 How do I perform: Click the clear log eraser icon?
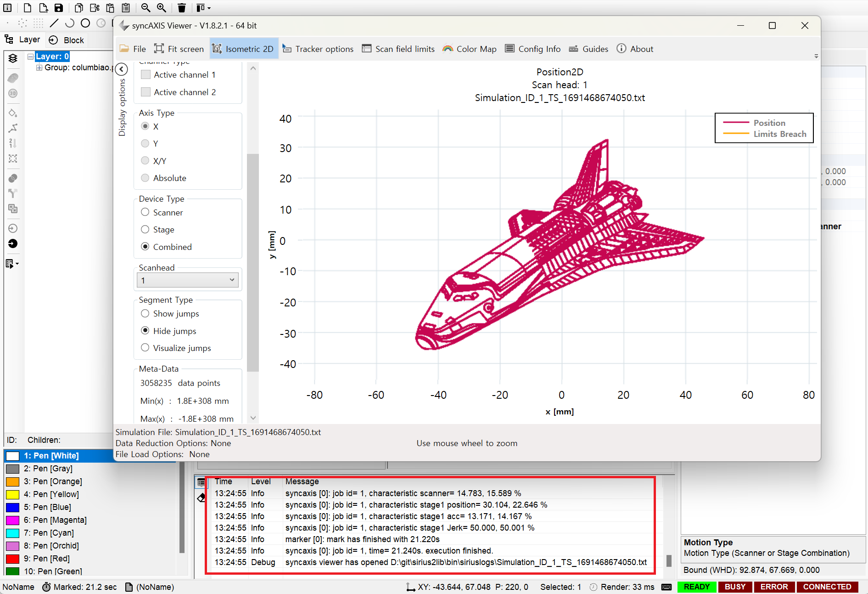[x=201, y=498]
